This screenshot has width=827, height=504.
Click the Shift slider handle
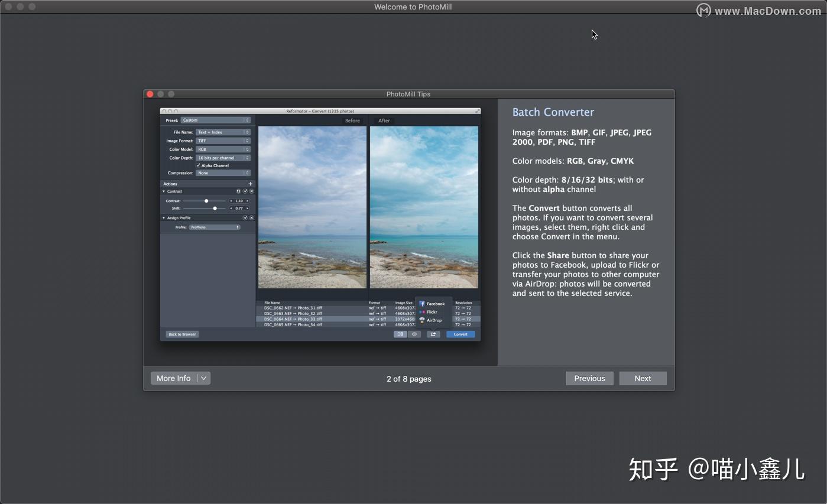pos(215,209)
